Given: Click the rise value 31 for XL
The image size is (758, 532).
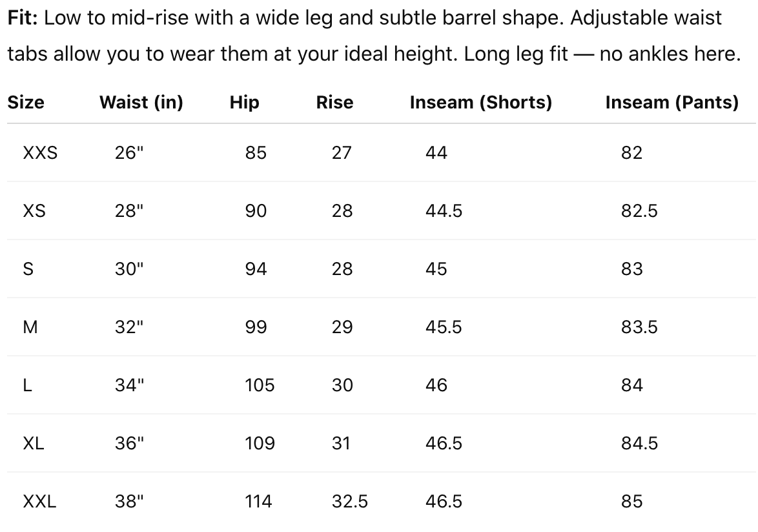Looking at the screenshot, I should 340,443.
